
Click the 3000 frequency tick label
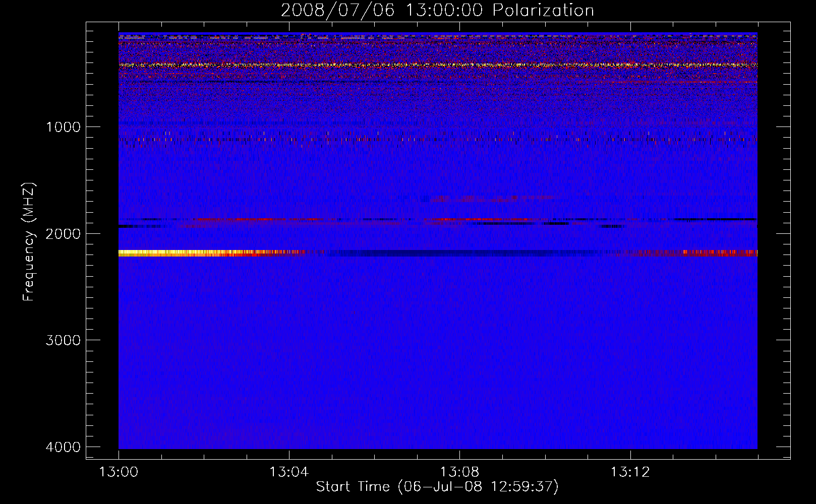pyautogui.click(x=63, y=340)
